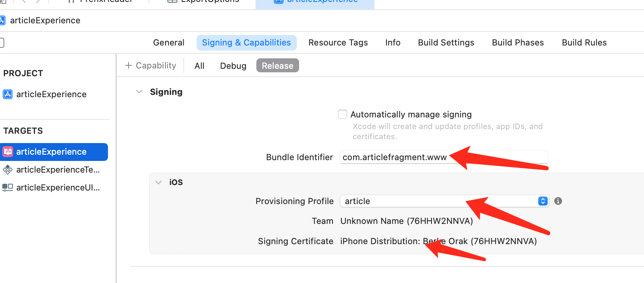Open the General tab
644x283 pixels.
coord(169,43)
